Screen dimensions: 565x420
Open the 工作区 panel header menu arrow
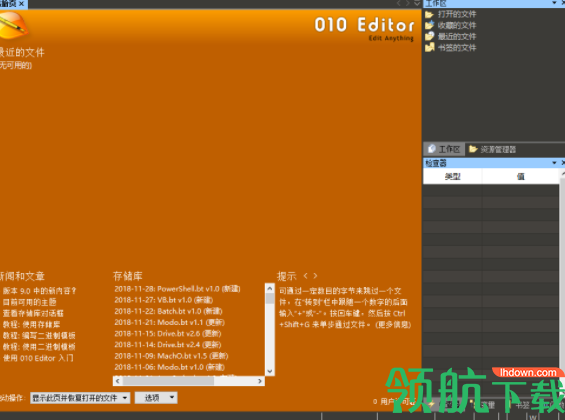tap(554, 3)
